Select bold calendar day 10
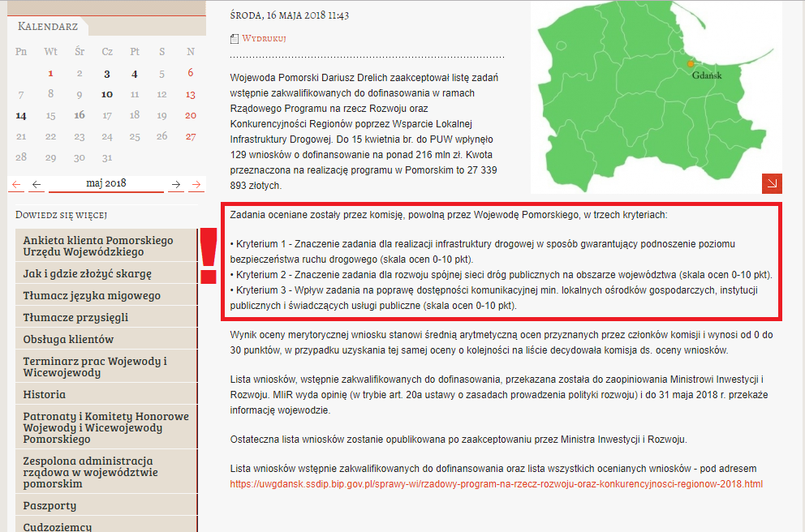Viewport: 805px width, 532px height. pos(107,94)
